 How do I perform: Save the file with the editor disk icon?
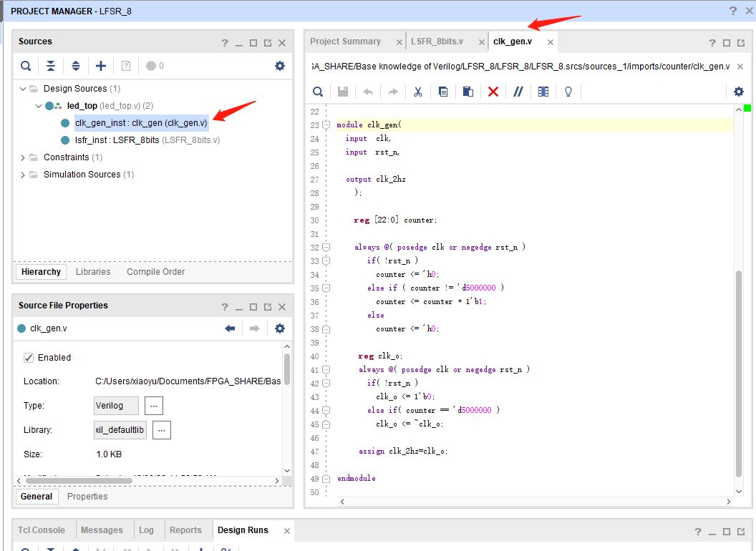pos(343,92)
